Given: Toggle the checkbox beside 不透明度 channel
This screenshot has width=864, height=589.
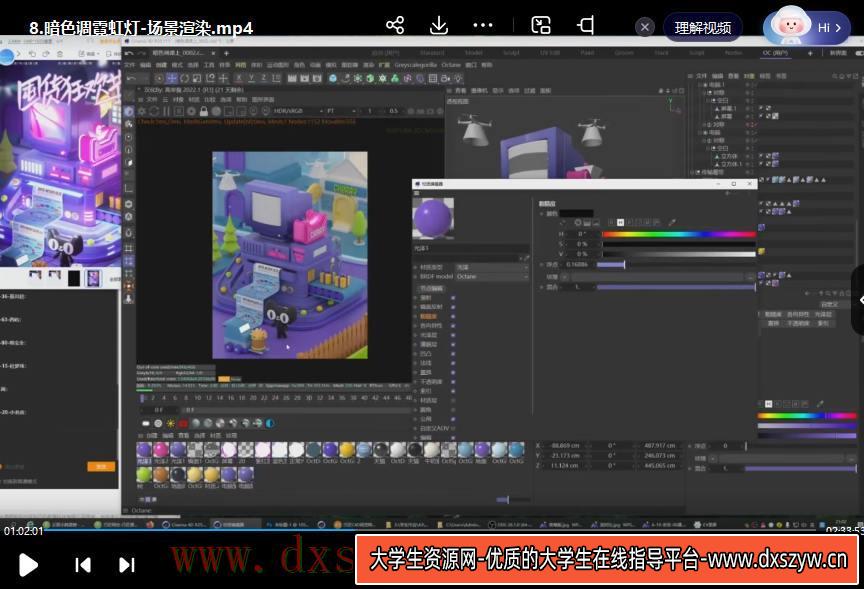Looking at the screenshot, I should tap(453, 381).
